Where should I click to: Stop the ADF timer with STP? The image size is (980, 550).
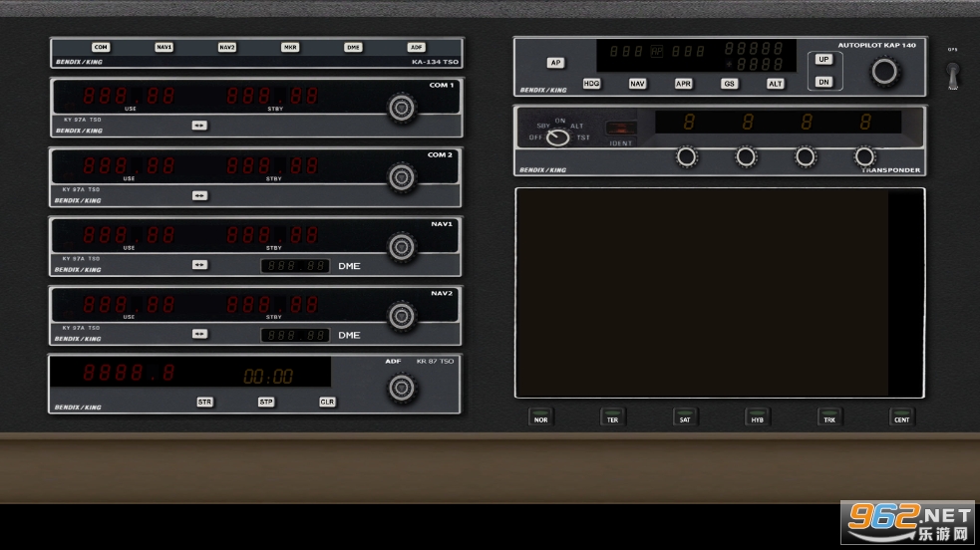[x=266, y=403]
